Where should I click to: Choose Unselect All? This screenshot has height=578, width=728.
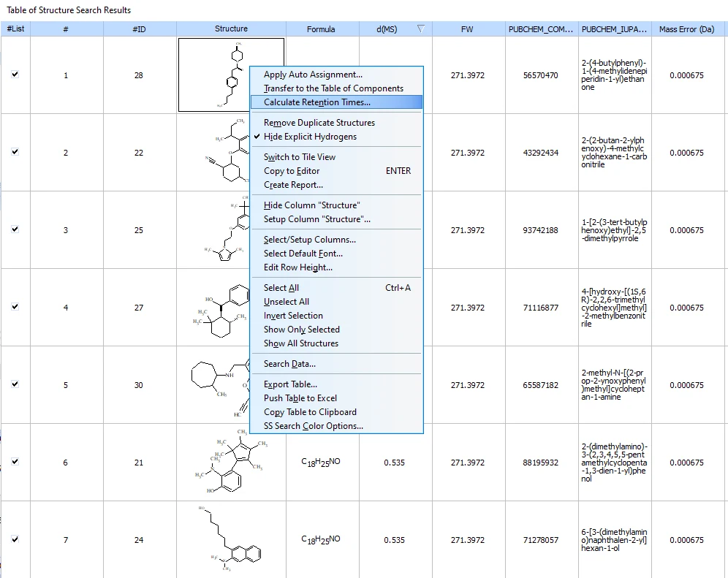337,302
